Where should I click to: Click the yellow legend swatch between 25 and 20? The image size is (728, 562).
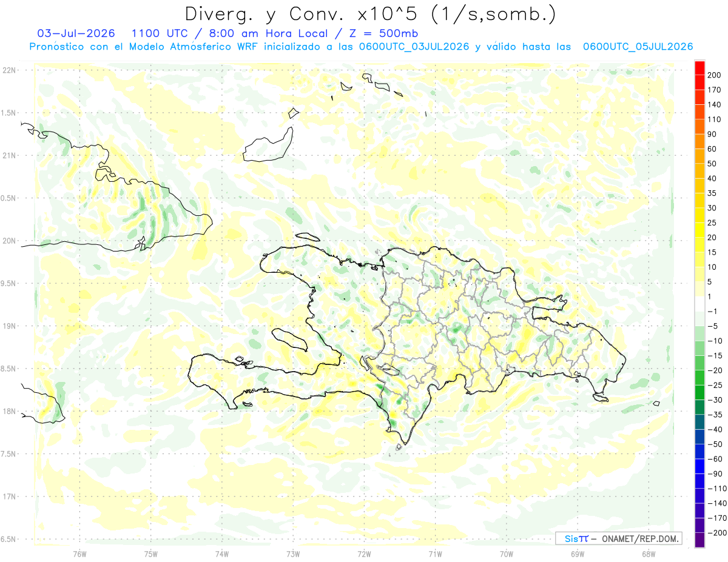click(699, 230)
